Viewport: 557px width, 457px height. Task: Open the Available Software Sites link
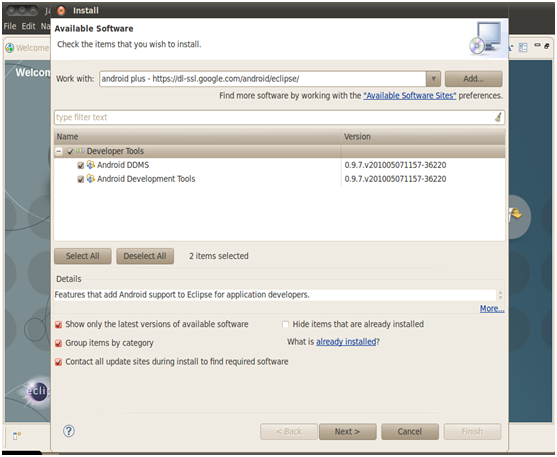click(x=410, y=96)
